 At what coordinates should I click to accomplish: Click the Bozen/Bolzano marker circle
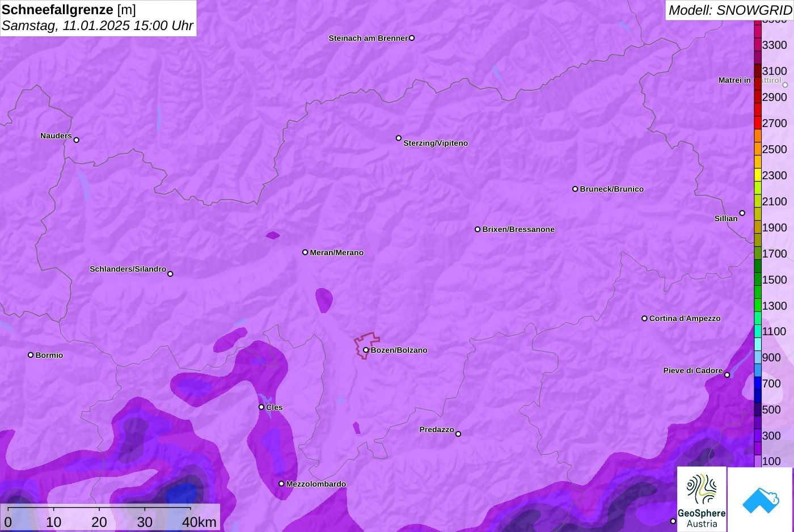tap(366, 350)
